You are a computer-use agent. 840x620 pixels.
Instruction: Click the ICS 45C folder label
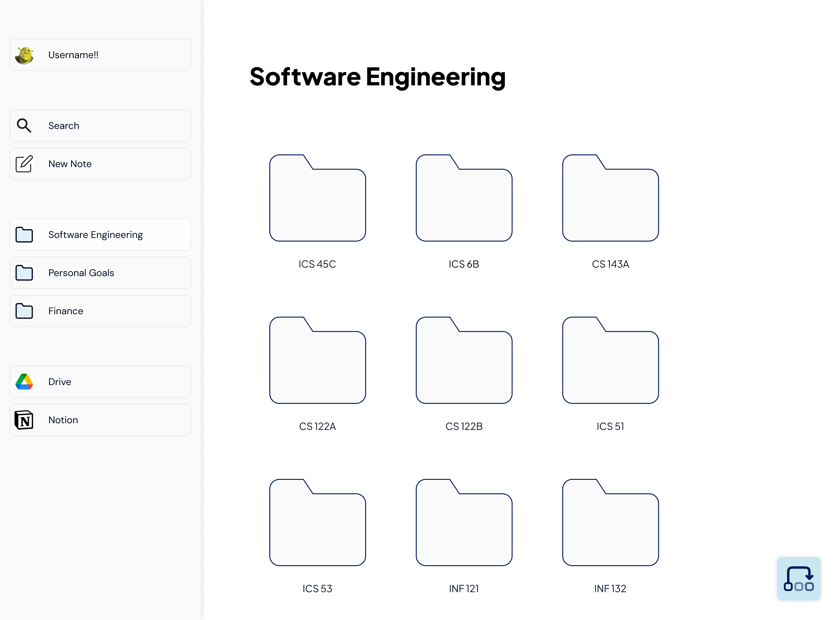(317, 264)
